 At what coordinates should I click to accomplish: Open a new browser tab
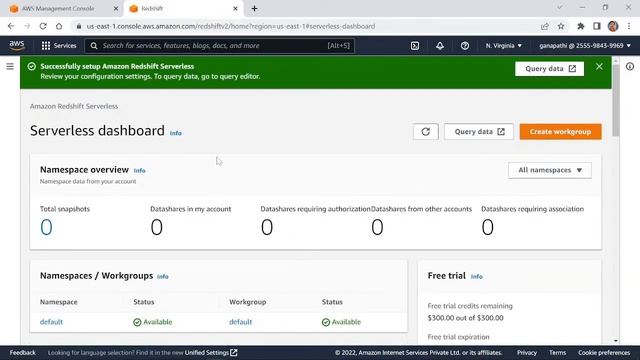[x=254, y=9]
